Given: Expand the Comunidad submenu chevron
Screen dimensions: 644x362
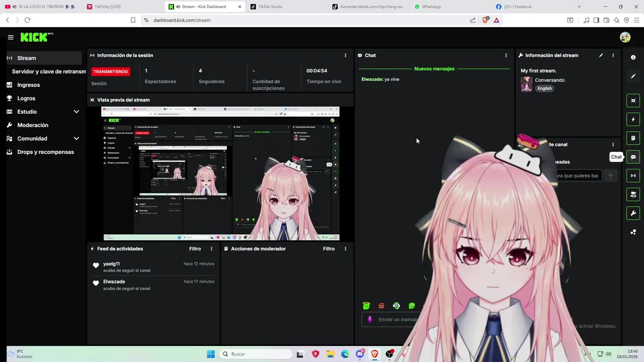Looking at the screenshot, I should click(76, 138).
